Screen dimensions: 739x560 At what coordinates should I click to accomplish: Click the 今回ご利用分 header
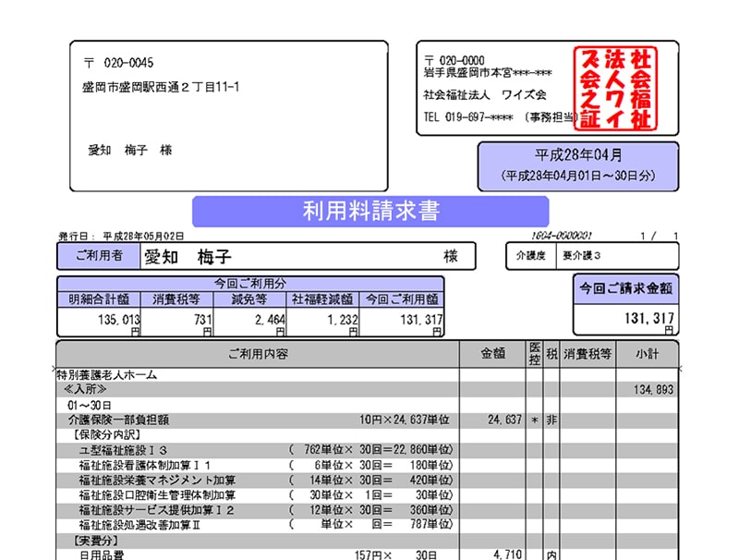tap(250, 284)
